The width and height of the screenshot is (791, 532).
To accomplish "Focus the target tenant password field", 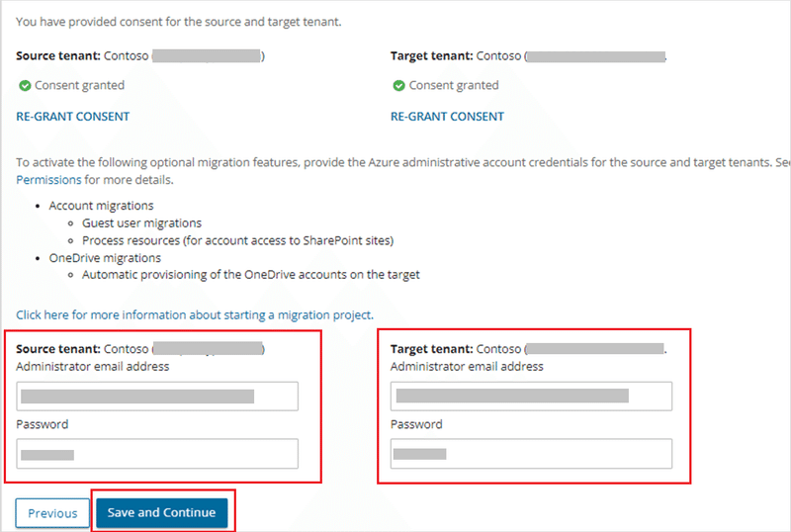I will 531,454.
